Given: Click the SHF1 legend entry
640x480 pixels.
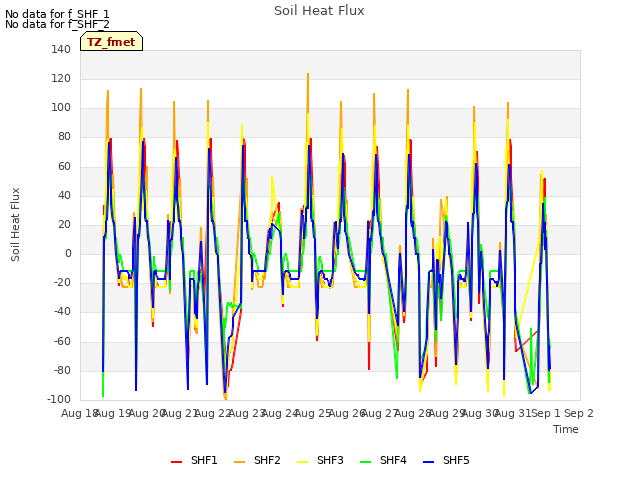Looking at the screenshot, I should point(194,460).
